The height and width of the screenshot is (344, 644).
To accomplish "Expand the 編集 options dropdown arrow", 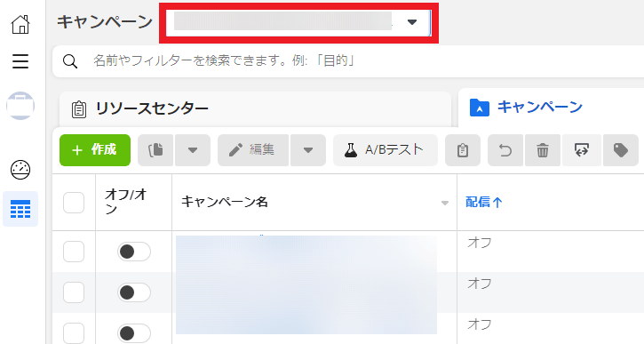I will pos(308,150).
